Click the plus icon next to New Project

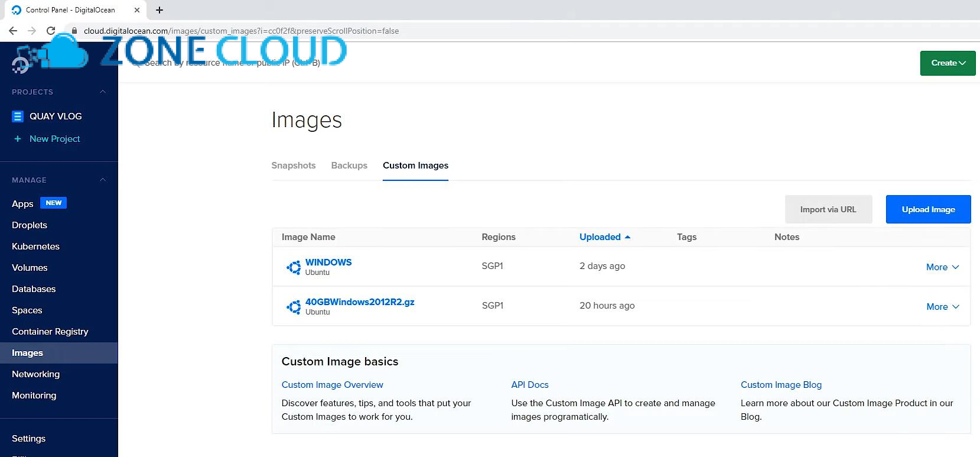tap(18, 139)
